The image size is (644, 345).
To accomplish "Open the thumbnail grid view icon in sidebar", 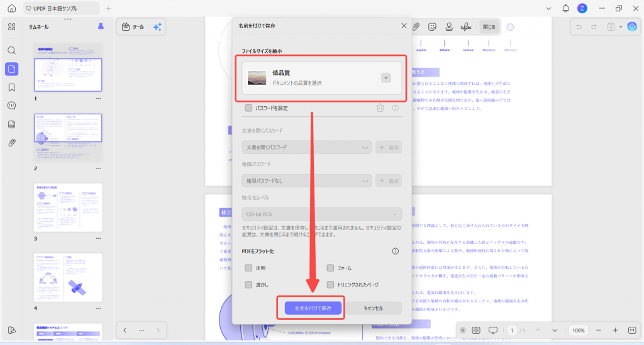I will (11, 27).
